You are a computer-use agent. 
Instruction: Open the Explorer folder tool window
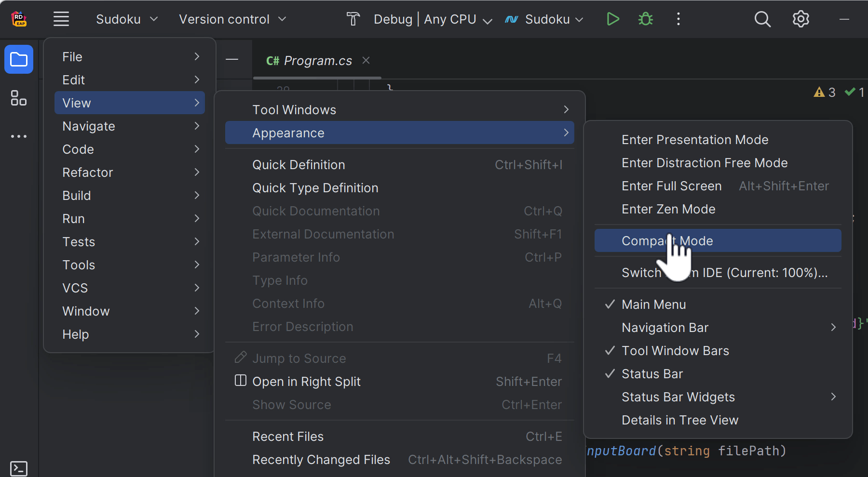(x=19, y=60)
